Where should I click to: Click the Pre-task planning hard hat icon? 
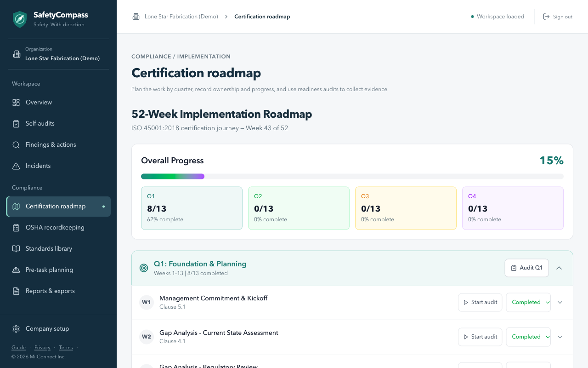click(16, 270)
